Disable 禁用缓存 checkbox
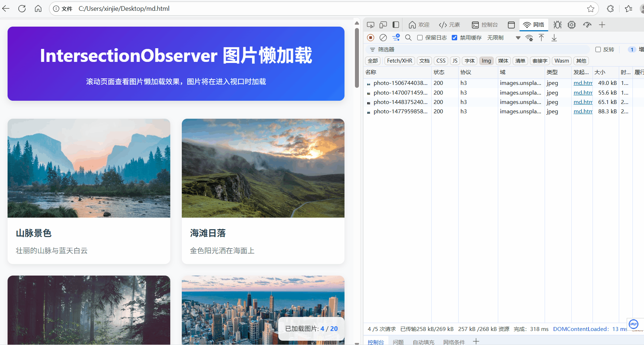This screenshot has width=644, height=345. click(x=455, y=37)
